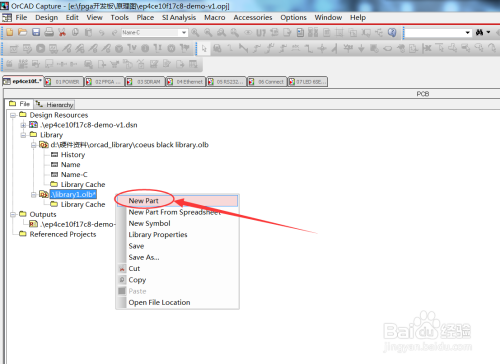Open the File menu
500x364 pixels.
point(21,17)
